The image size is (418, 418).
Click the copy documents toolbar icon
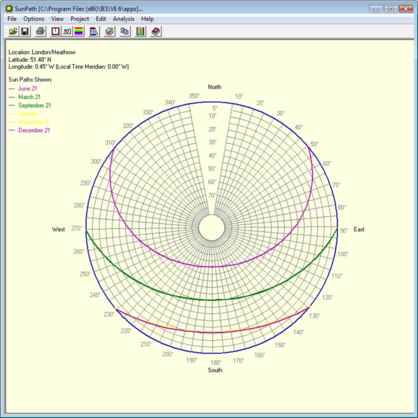[x=125, y=31]
